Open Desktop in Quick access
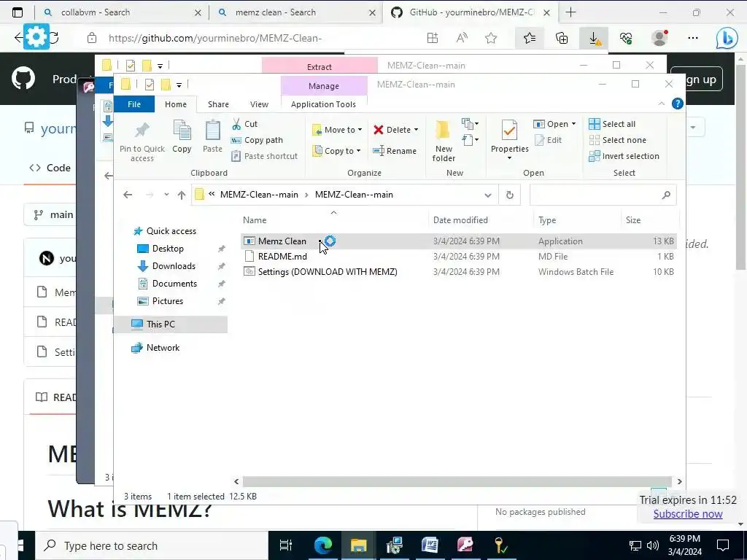 point(168,249)
